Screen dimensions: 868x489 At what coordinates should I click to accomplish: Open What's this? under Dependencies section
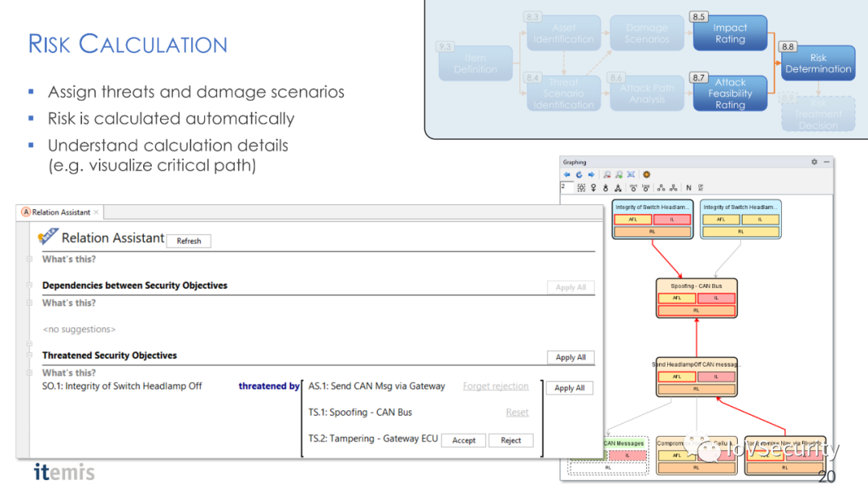click(68, 303)
